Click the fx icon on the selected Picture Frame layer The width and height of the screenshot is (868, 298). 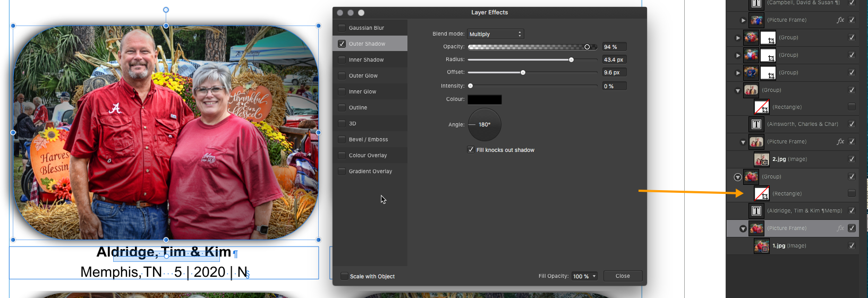click(840, 228)
